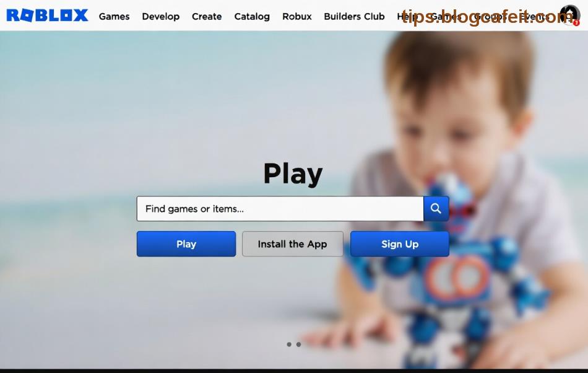588x373 pixels.
Task: Open the Games menu next to logo
Action: click(x=114, y=17)
